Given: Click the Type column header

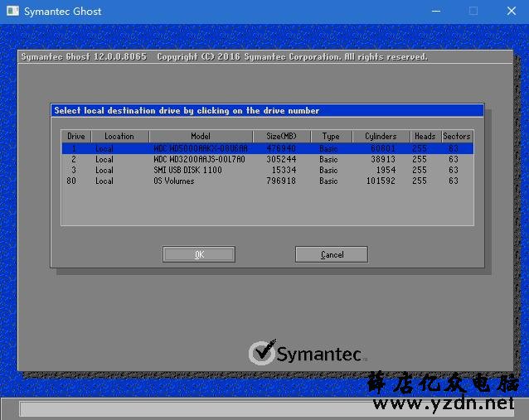Looking at the screenshot, I should 331,136.
